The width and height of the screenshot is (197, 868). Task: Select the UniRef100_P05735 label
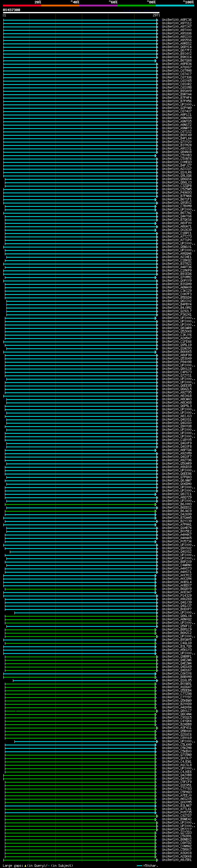tap(177, 812)
